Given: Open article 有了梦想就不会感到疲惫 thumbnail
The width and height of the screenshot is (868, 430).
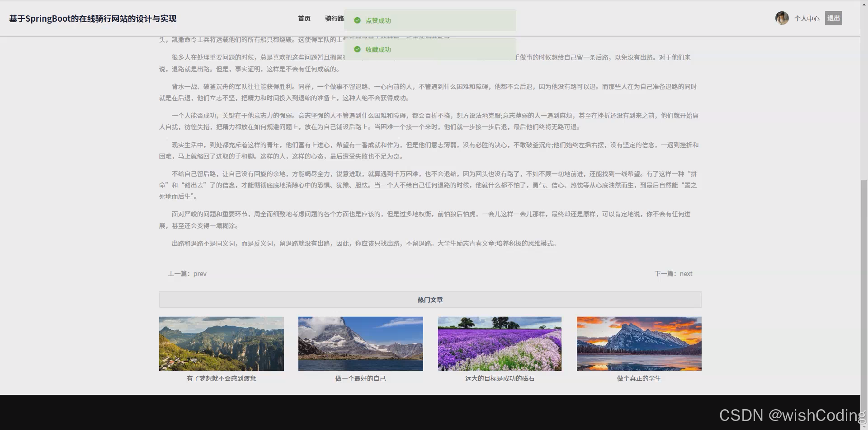Looking at the screenshot, I should (x=221, y=343).
